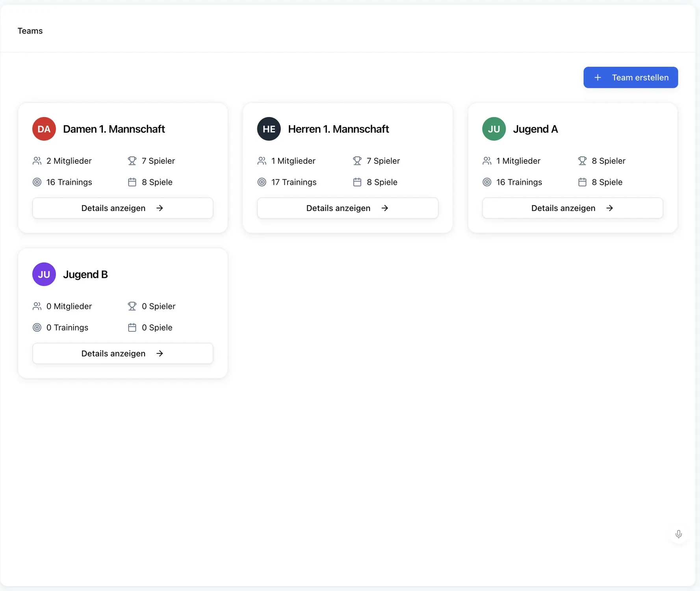Image resolution: width=700 pixels, height=591 pixels.
Task: Click trophy icon in Jugend A card
Action: pyautogui.click(x=582, y=161)
